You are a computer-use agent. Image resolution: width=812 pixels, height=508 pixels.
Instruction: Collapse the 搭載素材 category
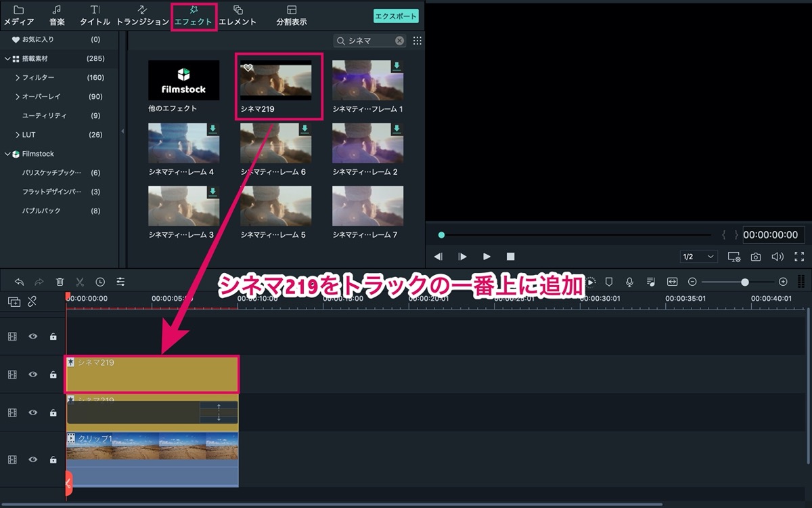click(x=7, y=59)
